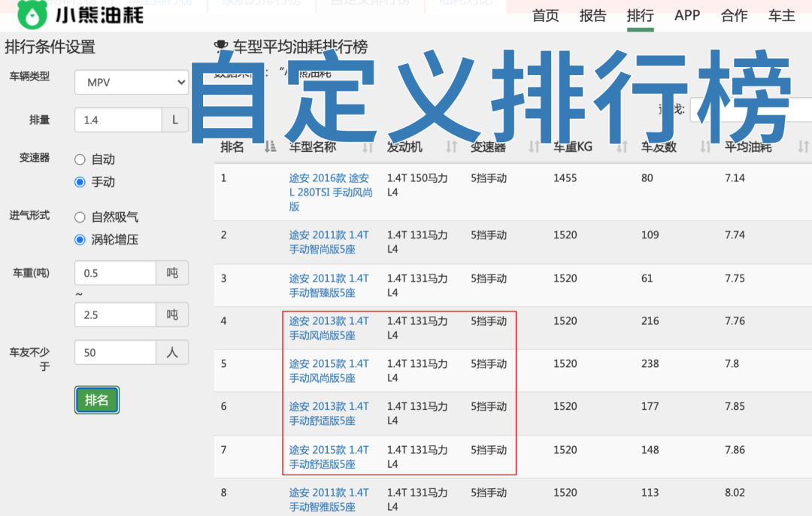This screenshot has width=812, height=516.
Task: Open 途安 2013款 手动风尚版5座 link
Action: (x=329, y=328)
